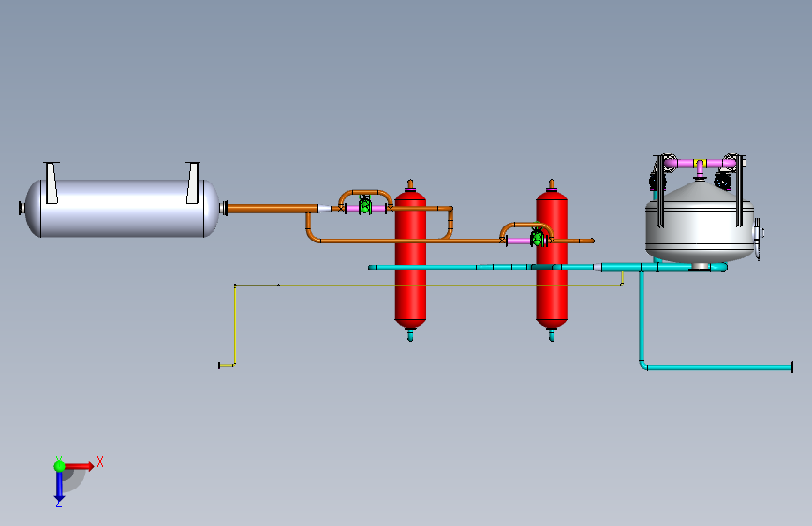Pick the nozzle on gray tank's left end
Screen dimensions: 812x526
[x=22, y=208]
